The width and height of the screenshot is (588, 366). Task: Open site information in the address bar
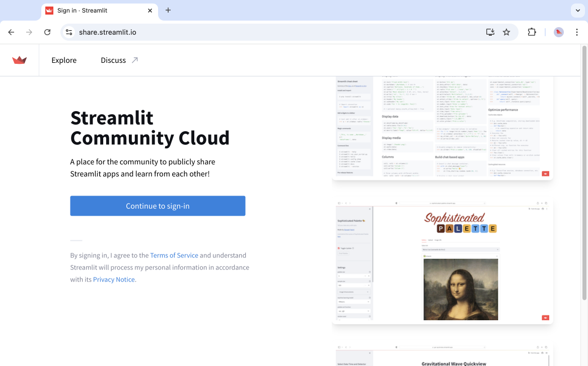tap(68, 32)
